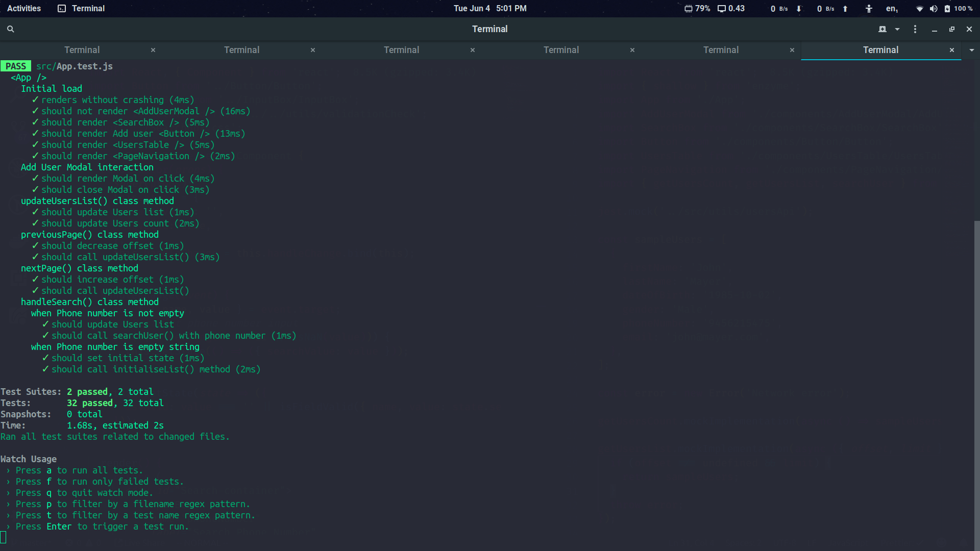Click the Wi-Fi network icon
Image resolution: width=980 pixels, height=551 pixels.
(919, 9)
